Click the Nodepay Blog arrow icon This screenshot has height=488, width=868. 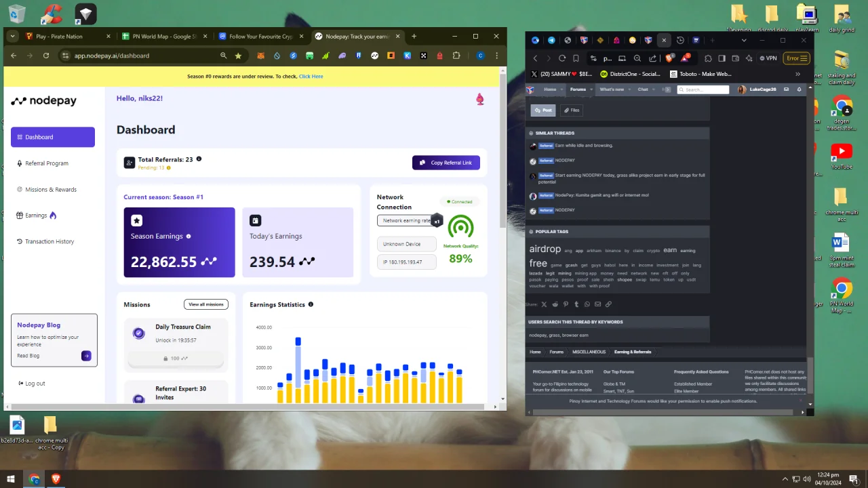[x=86, y=356]
